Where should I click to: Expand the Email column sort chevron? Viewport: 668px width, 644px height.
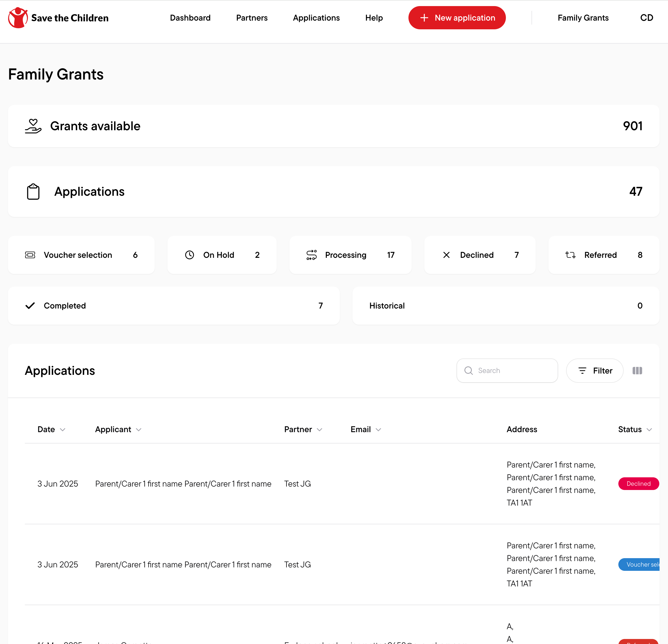(378, 430)
